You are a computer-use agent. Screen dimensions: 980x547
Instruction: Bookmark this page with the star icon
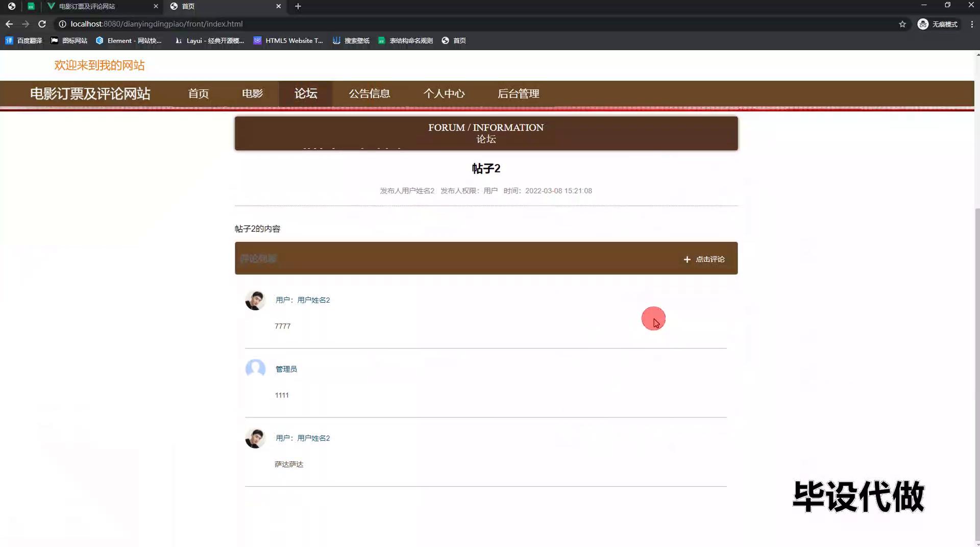tap(902, 24)
